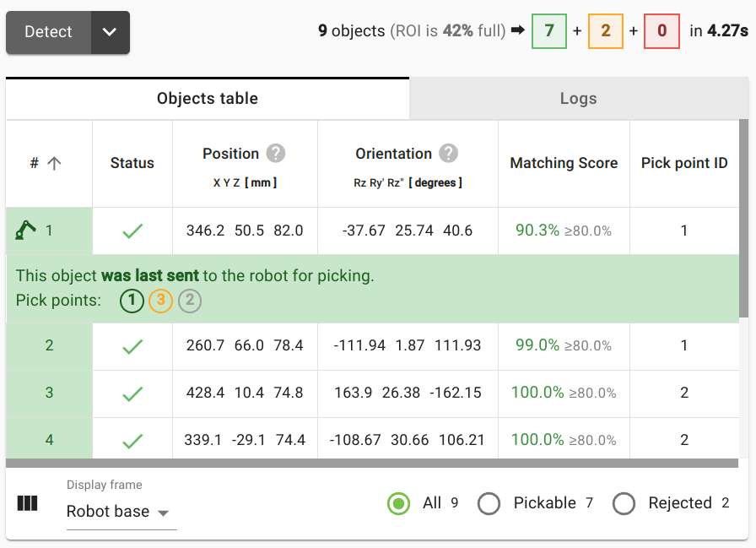Select pick point 3 orange circle

coord(160,301)
